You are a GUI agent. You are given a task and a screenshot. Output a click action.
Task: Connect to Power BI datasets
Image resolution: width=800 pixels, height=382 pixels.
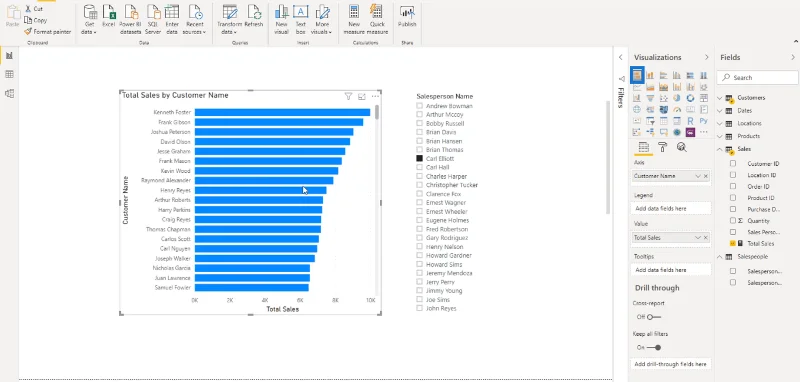130,19
